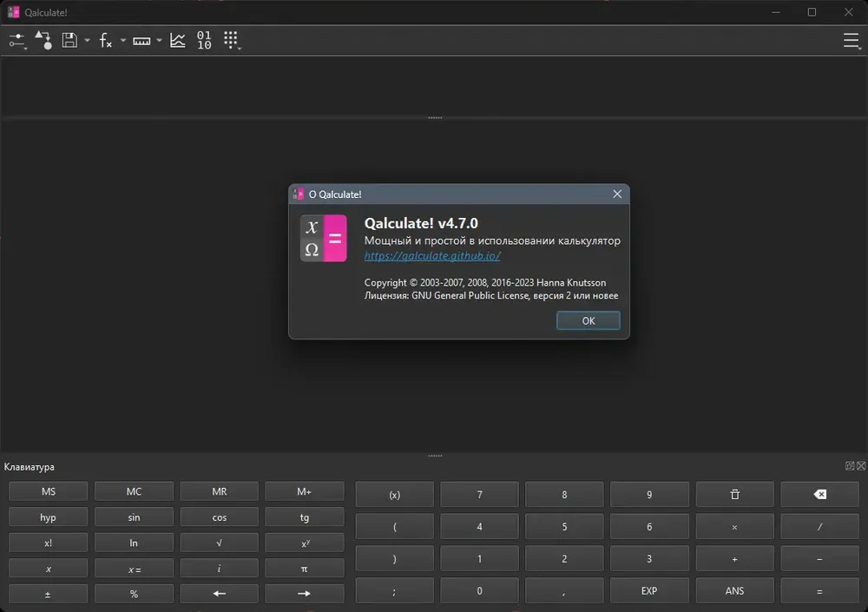Screen dimensions: 868x612
Task: Click the pi constant key
Action: point(305,569)
